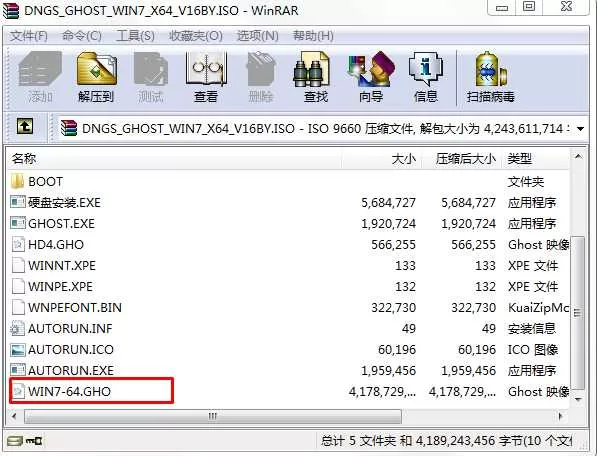Select the WINPE.XPE file name

coord(60,286)
